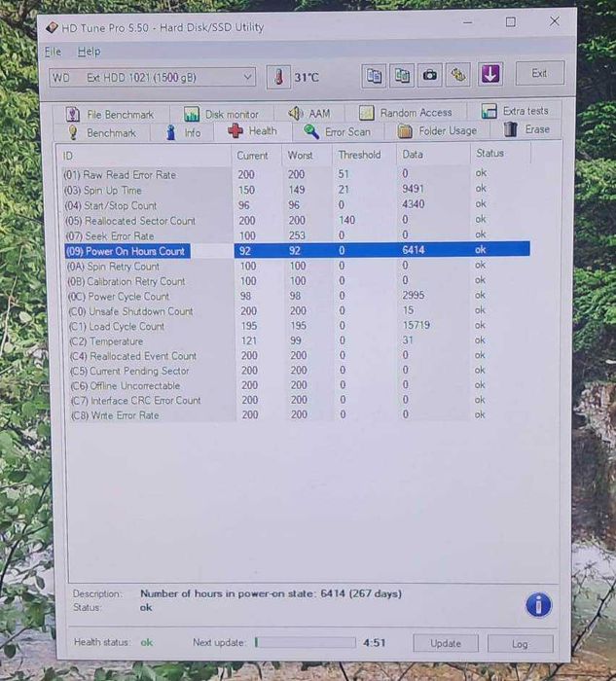Click the copy screenshot clipboard icon

pos(402,76)
